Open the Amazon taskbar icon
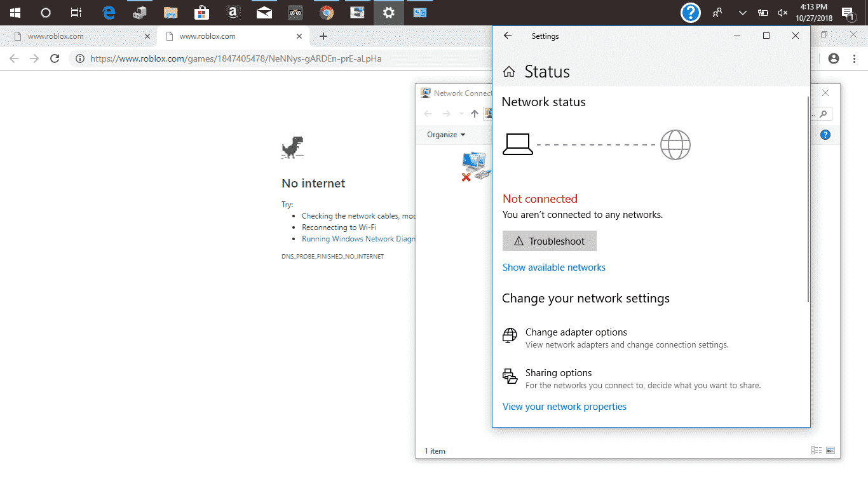Image resolution: width=868 pixels, height=488 pixels. click(233, 12)
